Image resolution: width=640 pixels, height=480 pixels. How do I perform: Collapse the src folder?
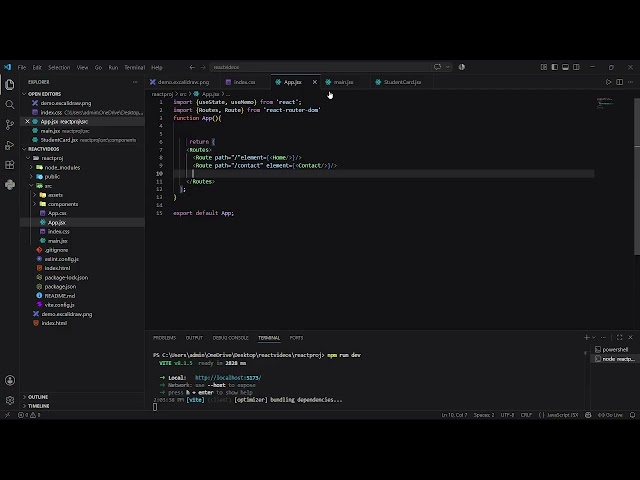pyautogui.click(x=82, y=186)
